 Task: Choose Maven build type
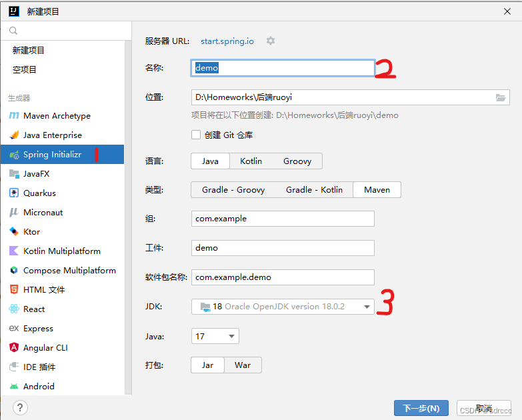377,190
